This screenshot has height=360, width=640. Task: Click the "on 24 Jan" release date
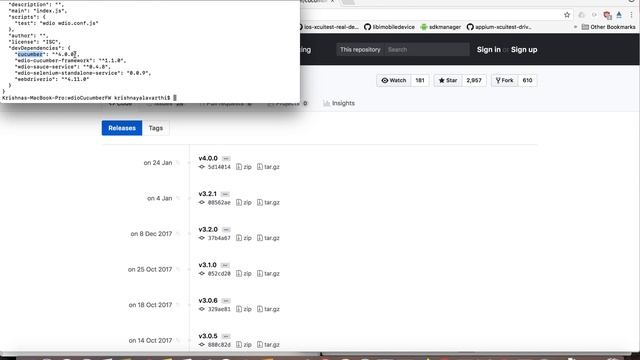pyautogui.click(x=158, y=162)
